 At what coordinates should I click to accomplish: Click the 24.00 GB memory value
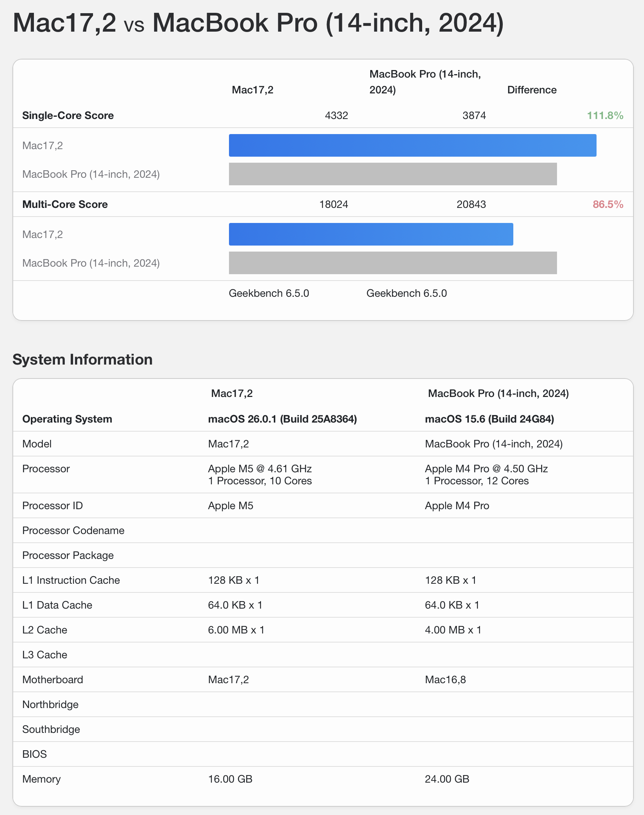click(447, 779)
